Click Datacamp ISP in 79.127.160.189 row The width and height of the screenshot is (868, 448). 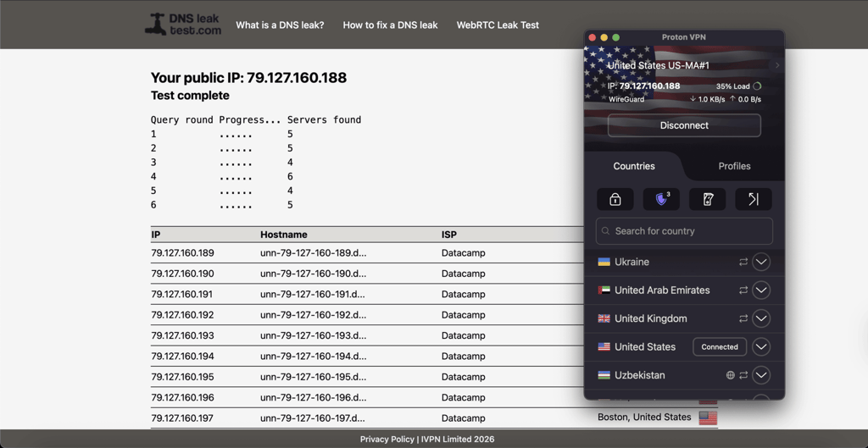click(464, 253)
